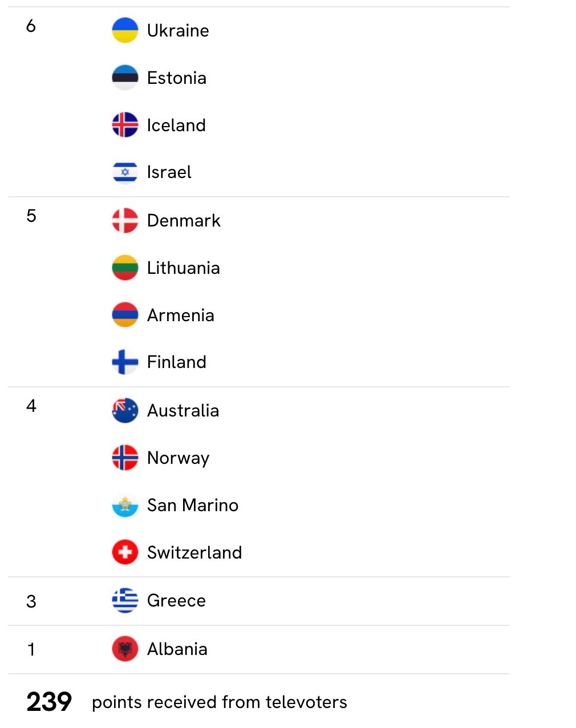
Task: Click the Albania country label
Action: (x=177, y=649)
